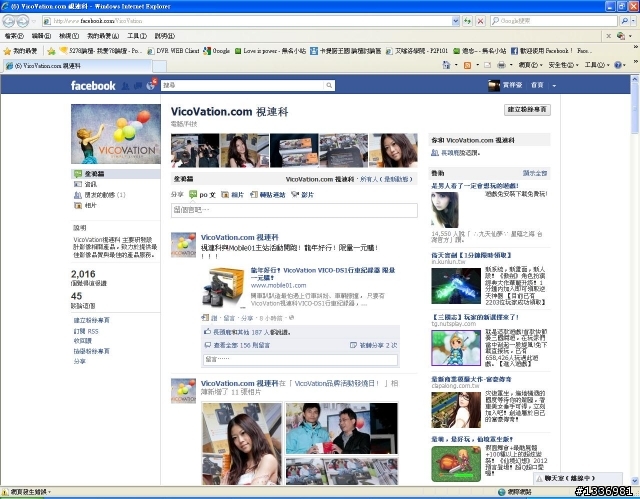The image size is (640, 499).
Task: Open the Tools (工具) command bar dropdown
Action: [597, 65]
